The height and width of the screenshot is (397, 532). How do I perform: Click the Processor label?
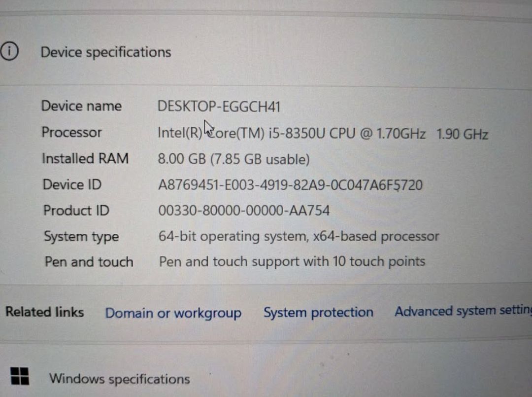(x=71, y=132)
